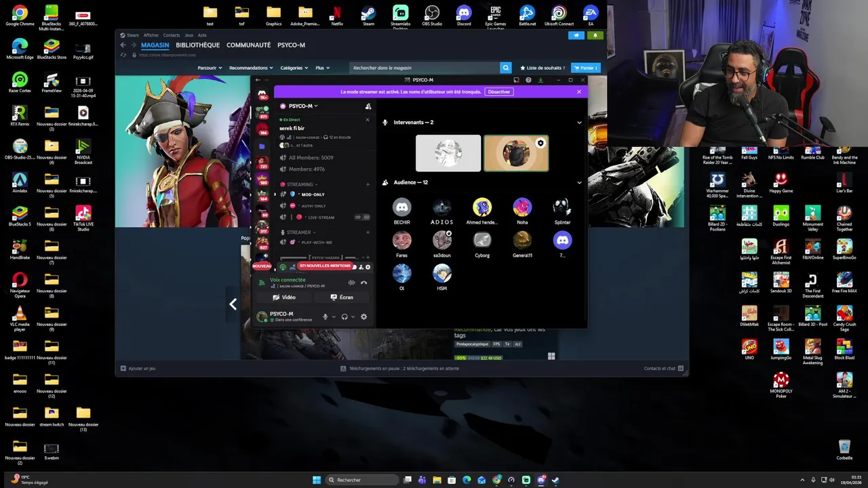Mute the Discord microphone
This screenshot has width=868, height=488.
coord(325,317)
